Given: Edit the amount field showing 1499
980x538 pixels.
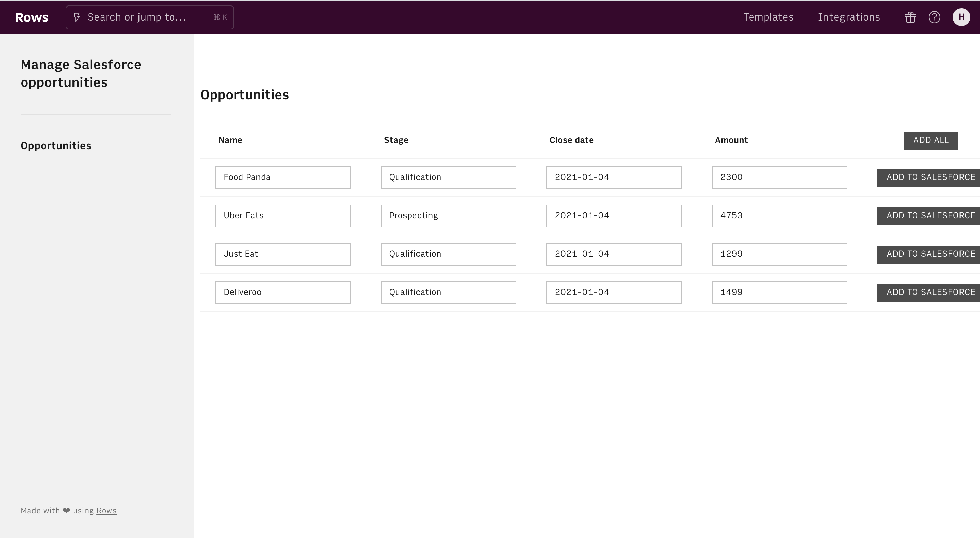Looking at the screenshot, I should pos(779,292).
